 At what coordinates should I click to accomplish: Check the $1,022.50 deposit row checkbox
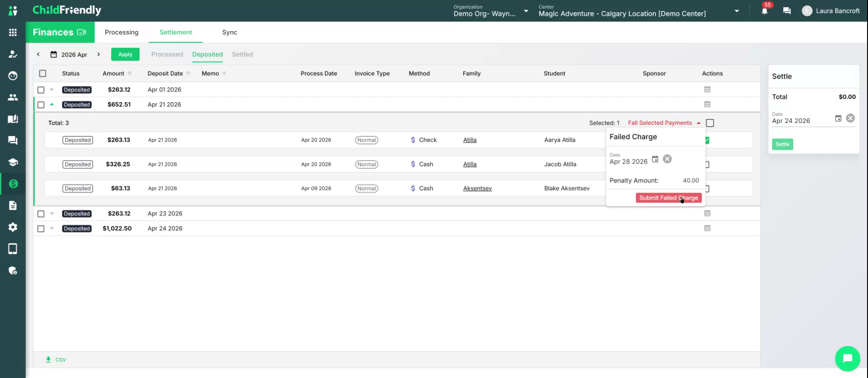[x=41, y=229]
